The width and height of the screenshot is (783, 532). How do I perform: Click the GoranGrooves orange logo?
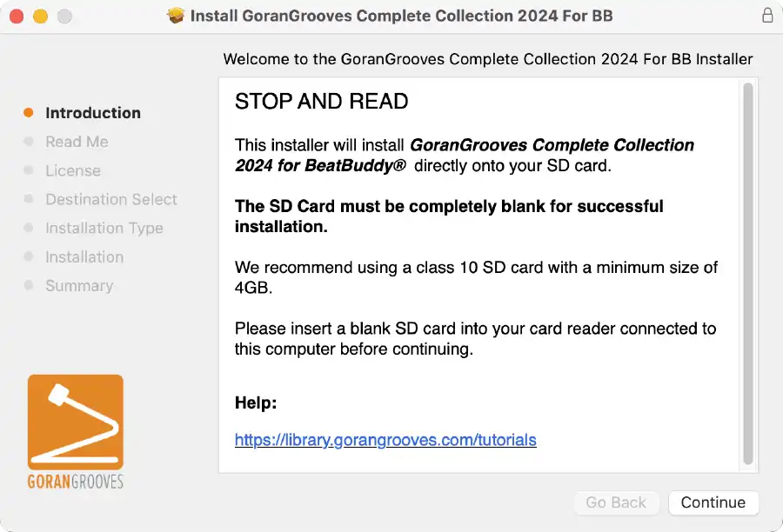[76, 432]
